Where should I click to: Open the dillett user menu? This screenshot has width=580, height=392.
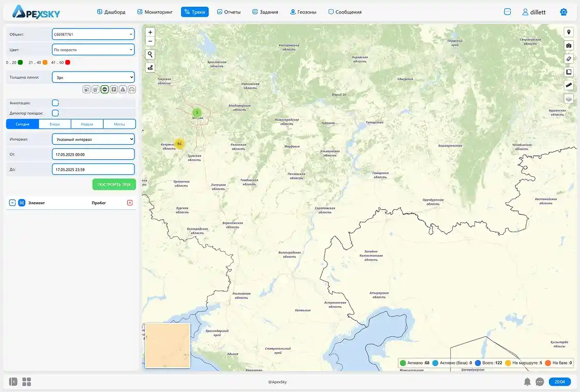pos(534,12)
